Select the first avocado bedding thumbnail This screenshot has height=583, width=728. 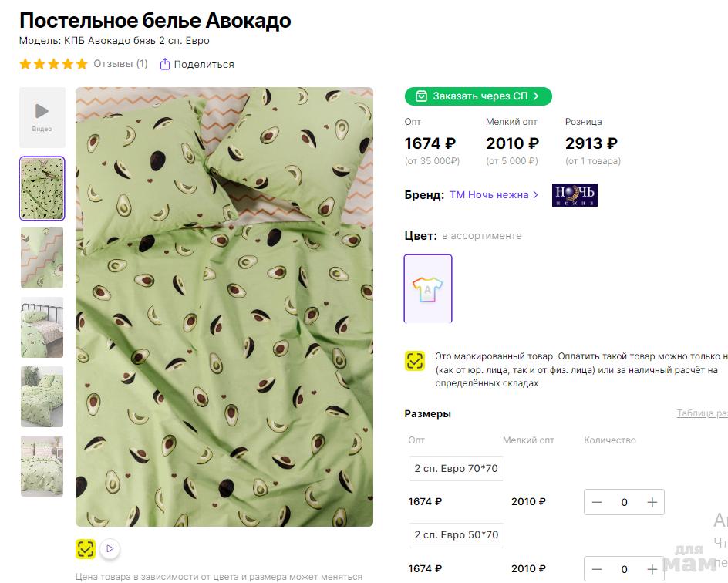[42, 189]
